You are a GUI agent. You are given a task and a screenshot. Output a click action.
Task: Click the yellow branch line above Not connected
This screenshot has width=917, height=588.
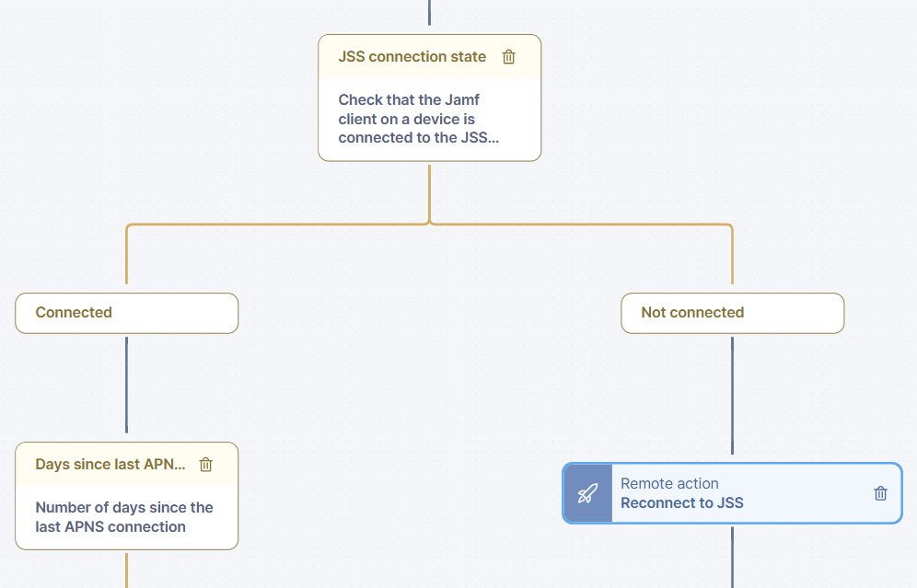732,258
